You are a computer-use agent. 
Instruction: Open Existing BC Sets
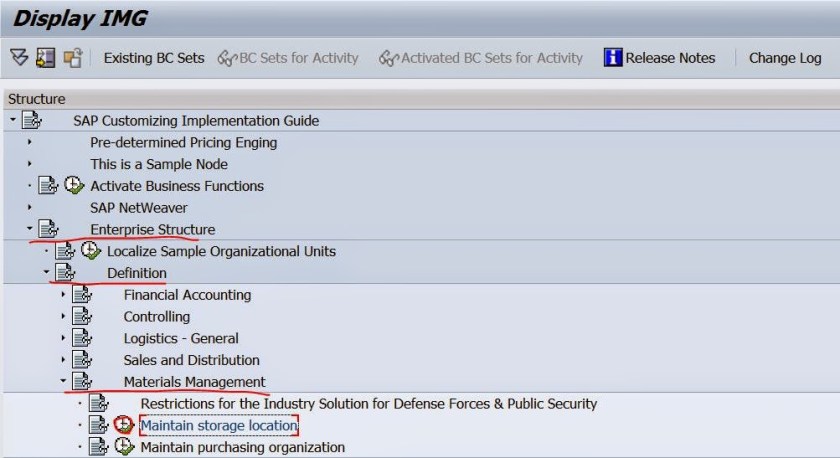tap(154, 58)
